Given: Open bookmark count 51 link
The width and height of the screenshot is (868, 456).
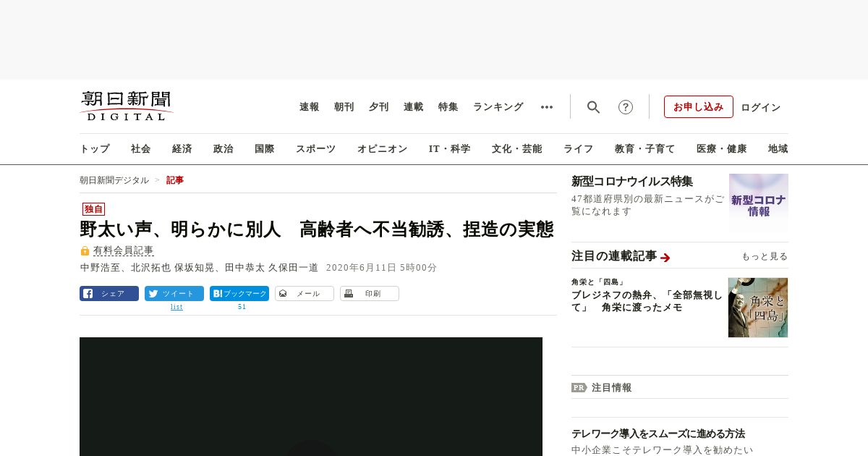Looking at the screenshot, I should click(x=242, y=307).
